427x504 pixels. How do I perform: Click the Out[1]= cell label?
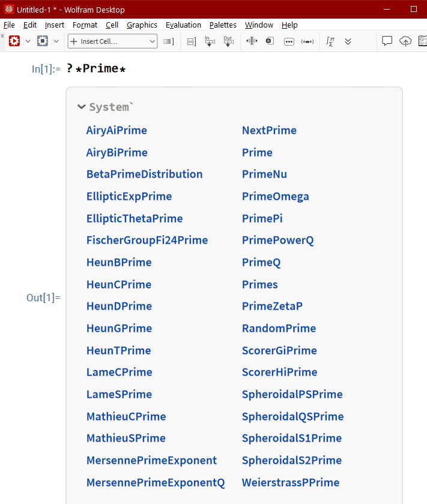[x=43, y=298]
